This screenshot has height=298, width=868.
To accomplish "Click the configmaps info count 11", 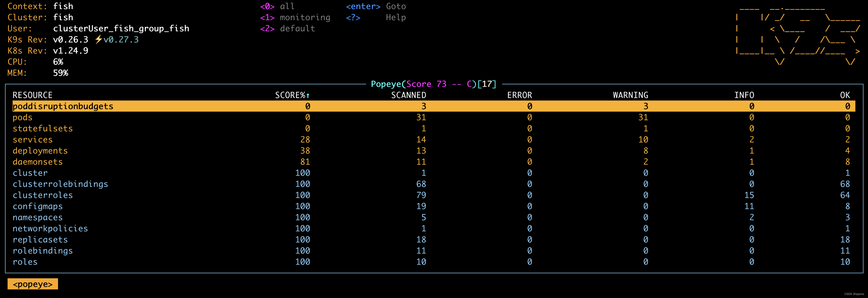I will [749, 206].
